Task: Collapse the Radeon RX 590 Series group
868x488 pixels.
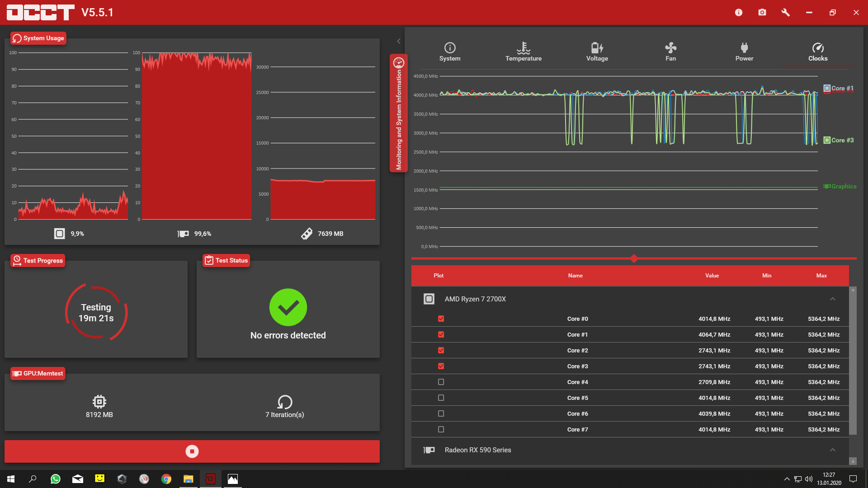Action: [832, 450]
